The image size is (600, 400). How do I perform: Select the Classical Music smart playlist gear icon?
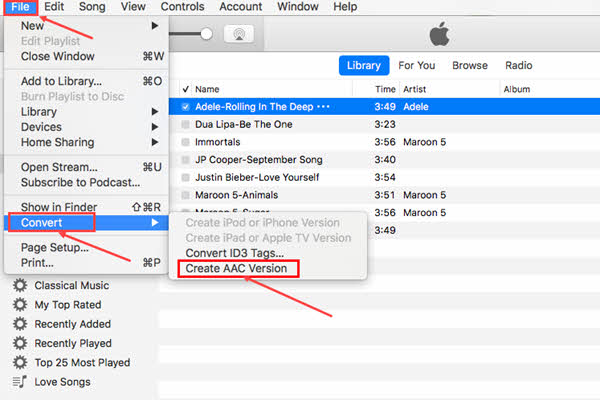(20, 285)
